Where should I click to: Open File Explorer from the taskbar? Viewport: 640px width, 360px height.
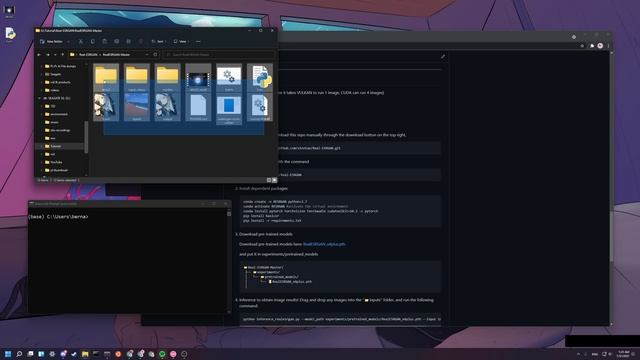tap(85, 354)
